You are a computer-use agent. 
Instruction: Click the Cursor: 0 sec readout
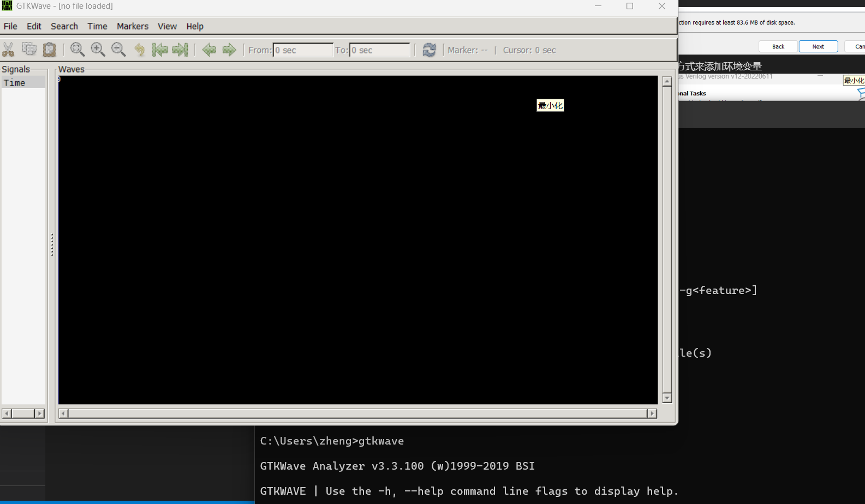[529, 50]
